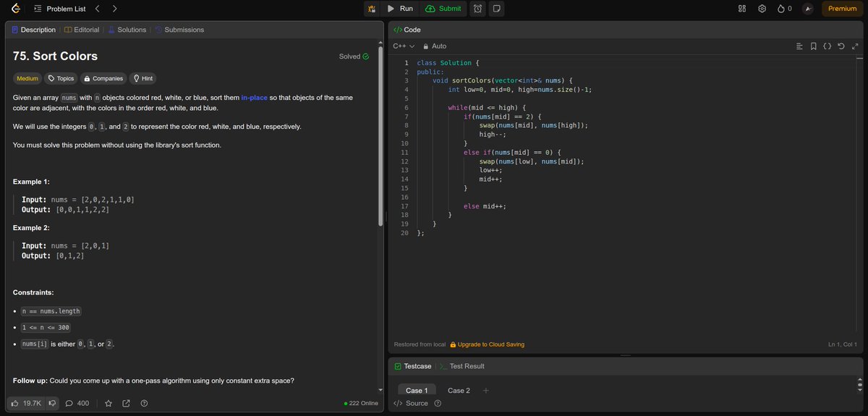The height and width of the screenshot is (416, 868).
Task: Open the notes sticky note icon
Action: (496, 9)
